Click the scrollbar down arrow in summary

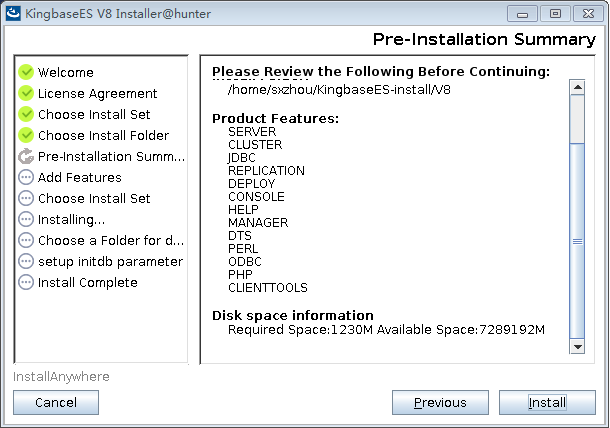point(577,346)
